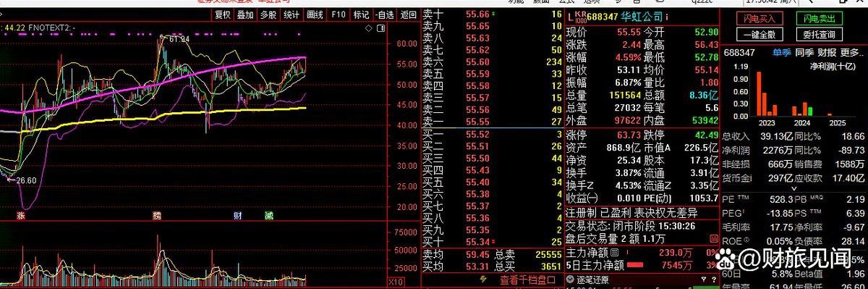Screen dimensions: 868x289
Task: Click 查看千档盘口 link
Action: pyautogui.click(x=527, y=280)
